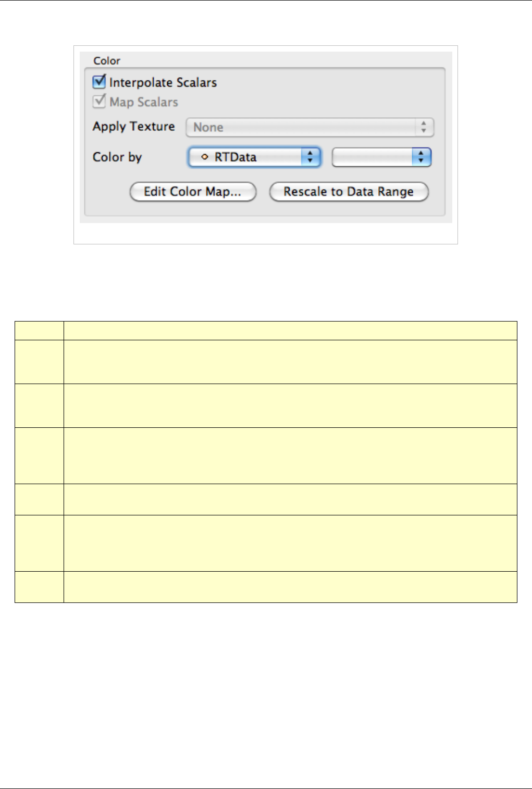Click the narrow first-column header cell of table
The width and height of the screenshot is (532, 789).
[40, 331]
